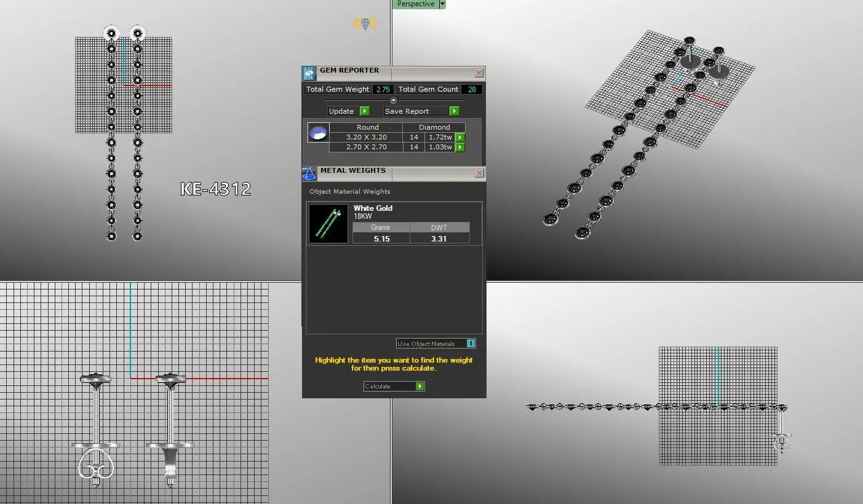Close the Metal Weights panel
Image resolution: width=863 pixels, height=504 pixels.
coord(479,173)
